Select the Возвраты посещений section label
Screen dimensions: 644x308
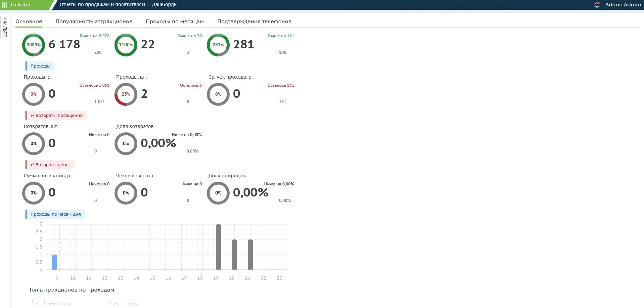pos(56,115)
